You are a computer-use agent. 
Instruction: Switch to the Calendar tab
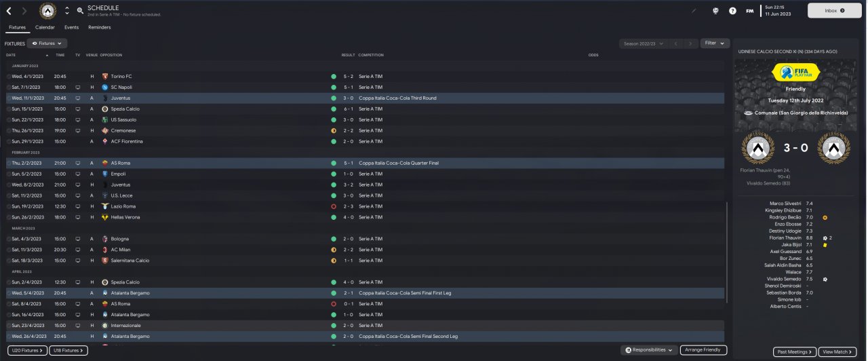(x=45, y=27)
